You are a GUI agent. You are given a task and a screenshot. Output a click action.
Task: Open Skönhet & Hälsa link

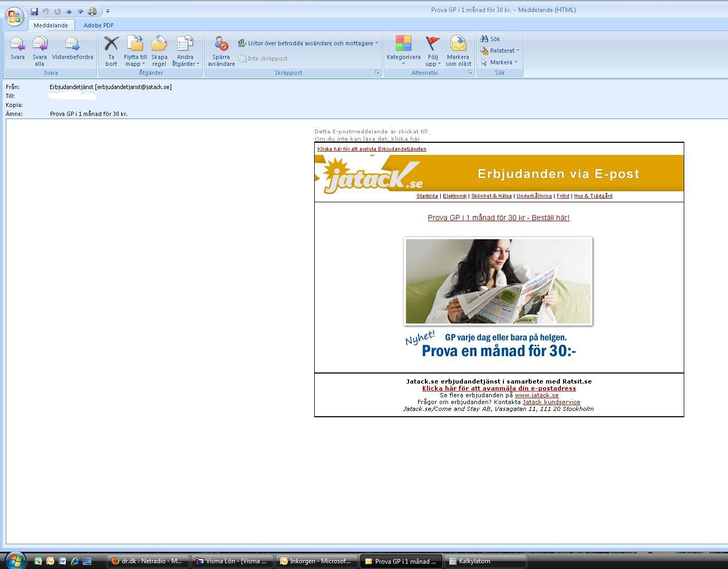[491, 196]
